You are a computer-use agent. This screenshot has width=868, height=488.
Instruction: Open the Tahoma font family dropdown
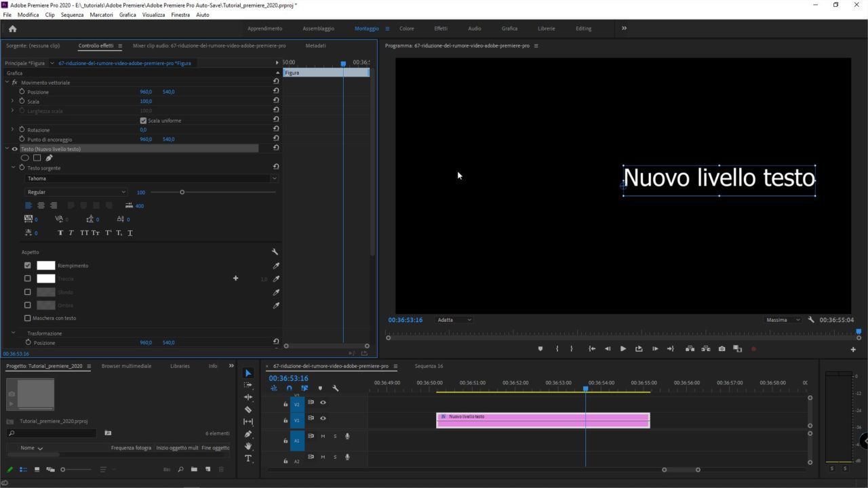pyautogui.click(x=275, y=178)
